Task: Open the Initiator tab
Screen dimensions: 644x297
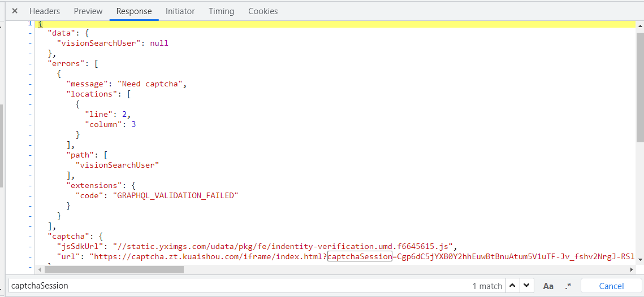Action: [180, 11]
